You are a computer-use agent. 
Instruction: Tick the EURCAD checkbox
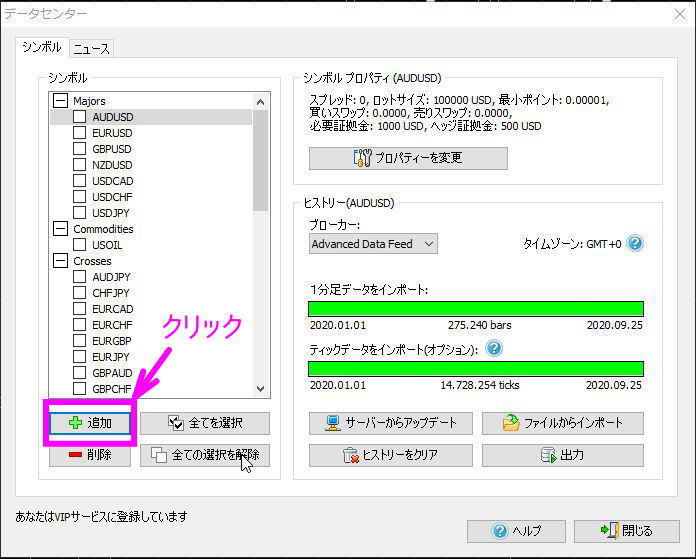[79, 309]
